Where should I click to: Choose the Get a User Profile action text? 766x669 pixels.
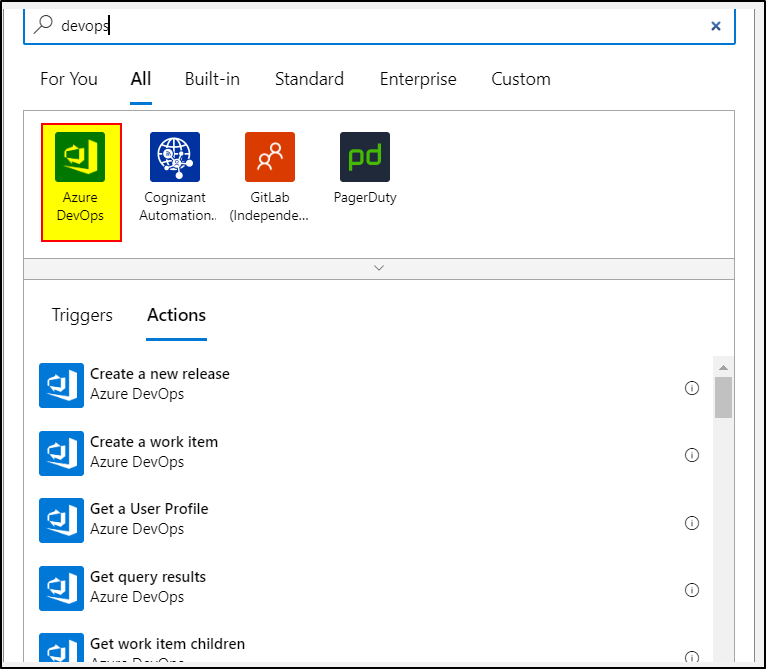(x=149, y=509)
